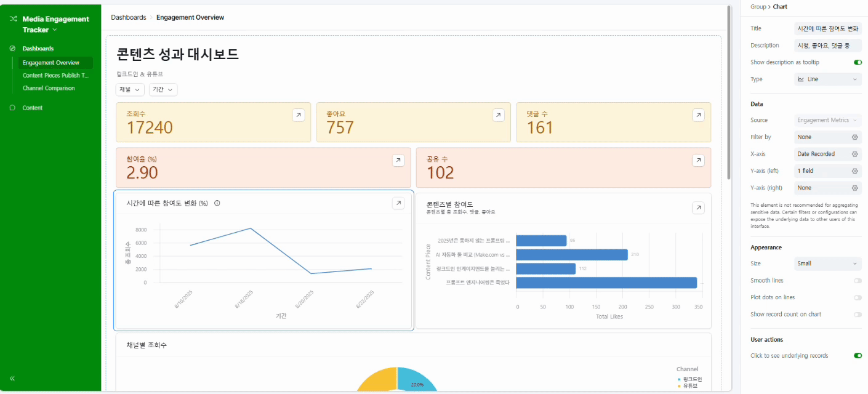Click the Content chat bubble icon
868x394 pixels.
(13, 108)
